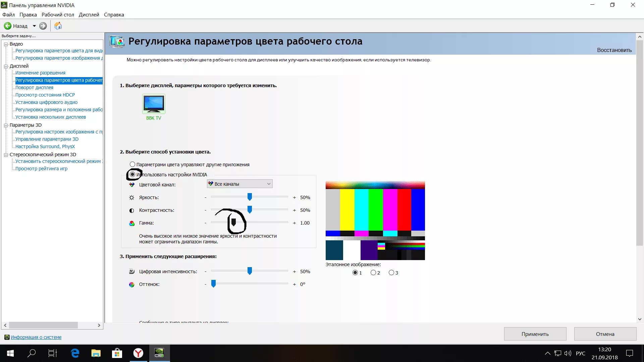This screenshot has height=362, width=644.
Task: Open 'Установка цифрового аудио' task
Action: (46, 102)
